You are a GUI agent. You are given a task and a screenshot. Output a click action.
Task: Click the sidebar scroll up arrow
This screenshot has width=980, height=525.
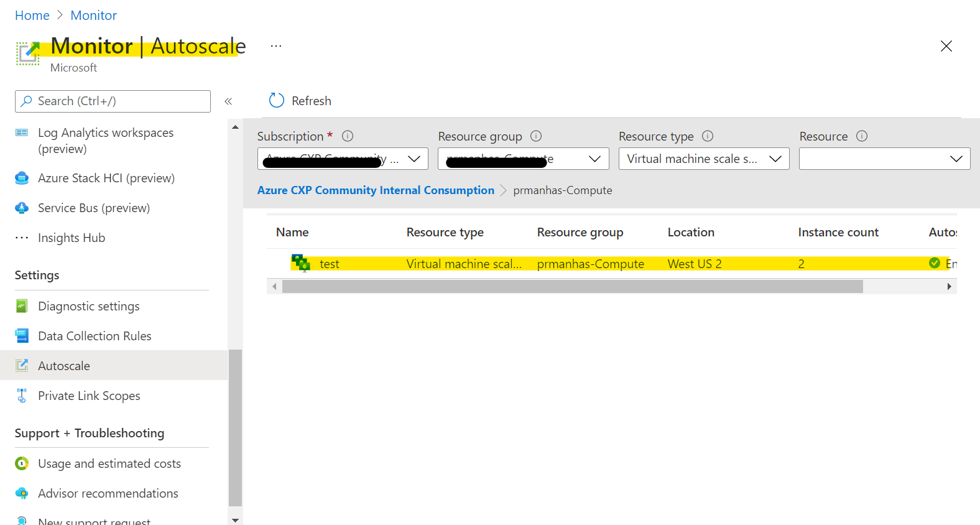point(235,127)
